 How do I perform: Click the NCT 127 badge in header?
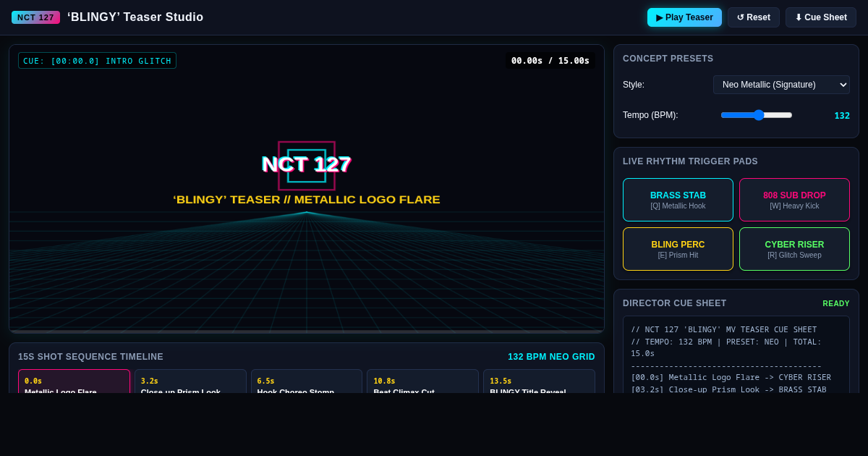[35, 17]
